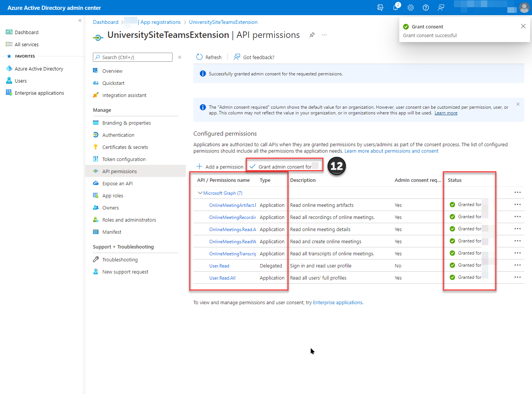The height and width of the screenshot is (394, 532).
Task: Open the more options ellipsis beside page title
Action: pyautogui.click(x=324, y=35)
